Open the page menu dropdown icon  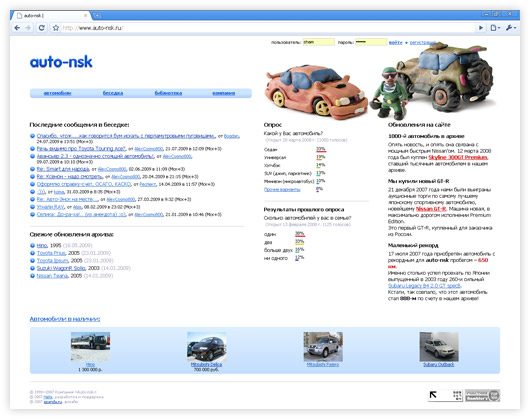click(495, 28)
